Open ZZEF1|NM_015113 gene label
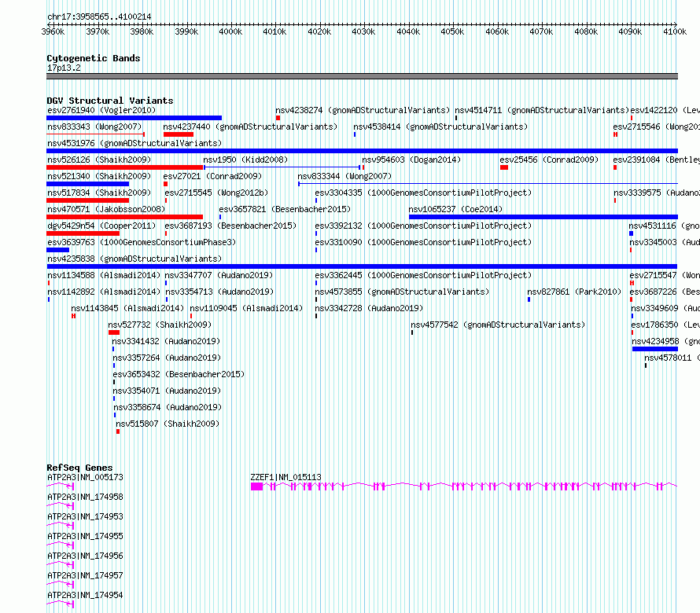Viewport: 700px width, 613px height. pyautogui.click(x=286, y=477)
